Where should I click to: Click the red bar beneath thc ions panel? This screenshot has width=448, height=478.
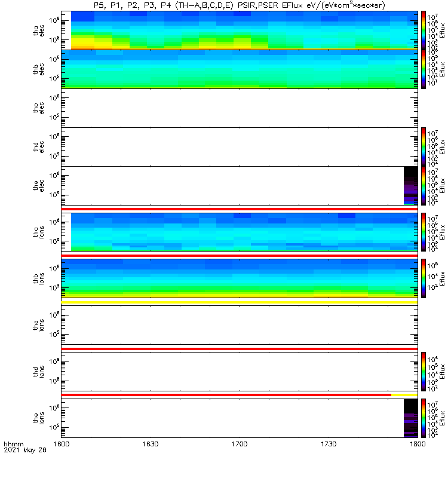pos(240,349)
